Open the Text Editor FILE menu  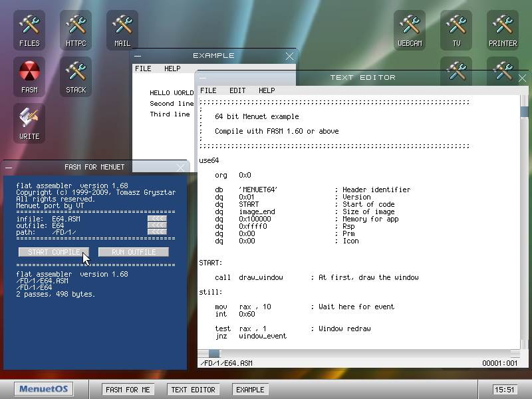pyautogui.click(x=208, y=90)
